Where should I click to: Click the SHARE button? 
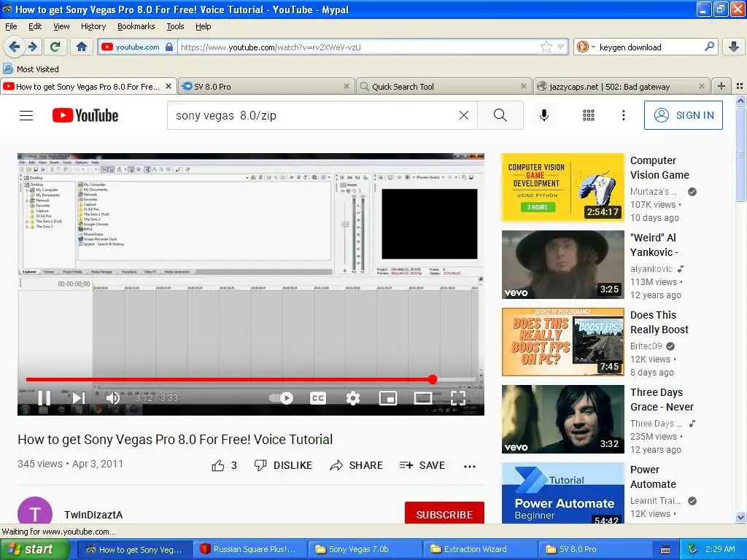(356, 465)
